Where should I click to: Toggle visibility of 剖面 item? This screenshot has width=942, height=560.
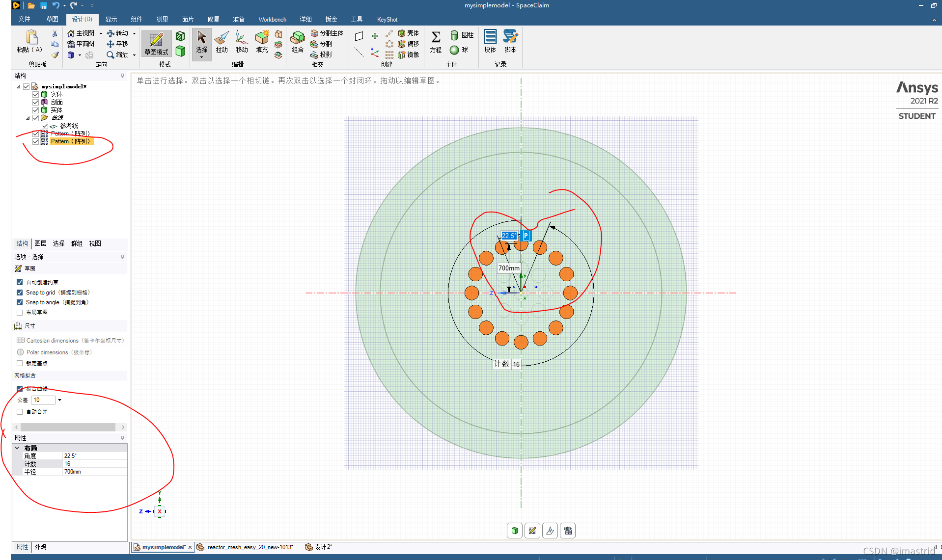(36, 102)
